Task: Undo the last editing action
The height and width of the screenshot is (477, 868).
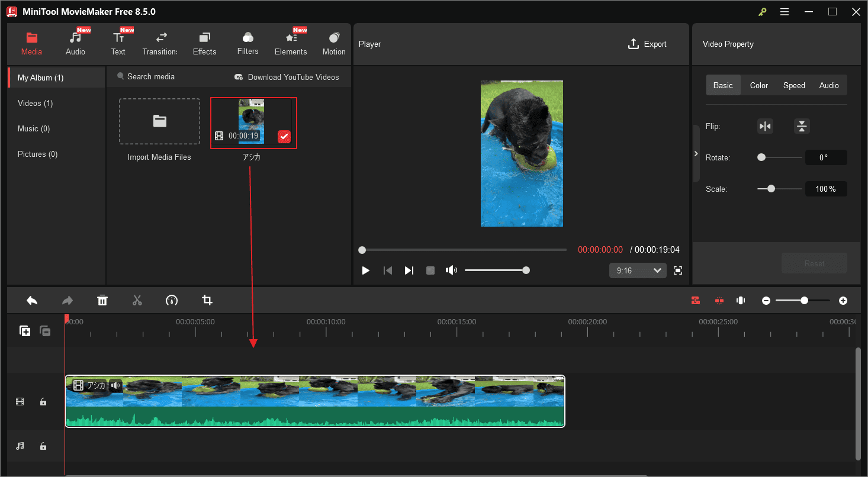Action: pyautogui.click(x=32, y=300)
